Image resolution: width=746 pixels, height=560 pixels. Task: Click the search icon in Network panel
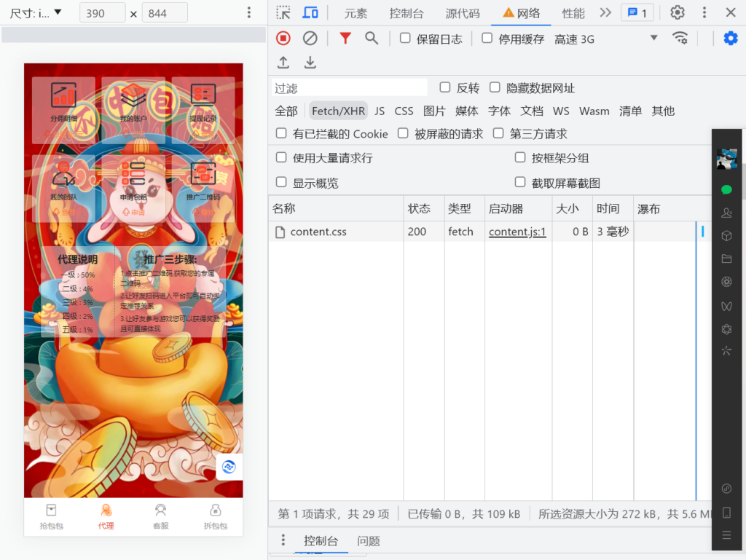[371, 38]
